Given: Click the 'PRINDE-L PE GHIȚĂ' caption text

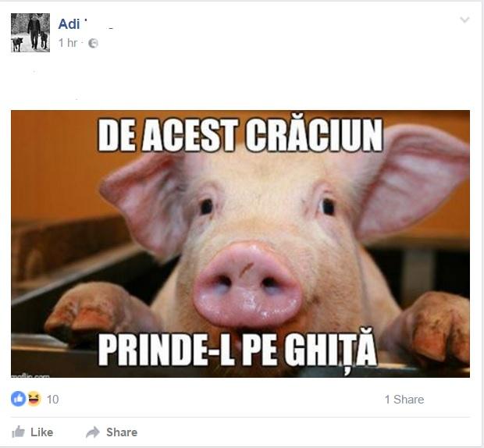Looking at the screenshot, I should 237,350.
